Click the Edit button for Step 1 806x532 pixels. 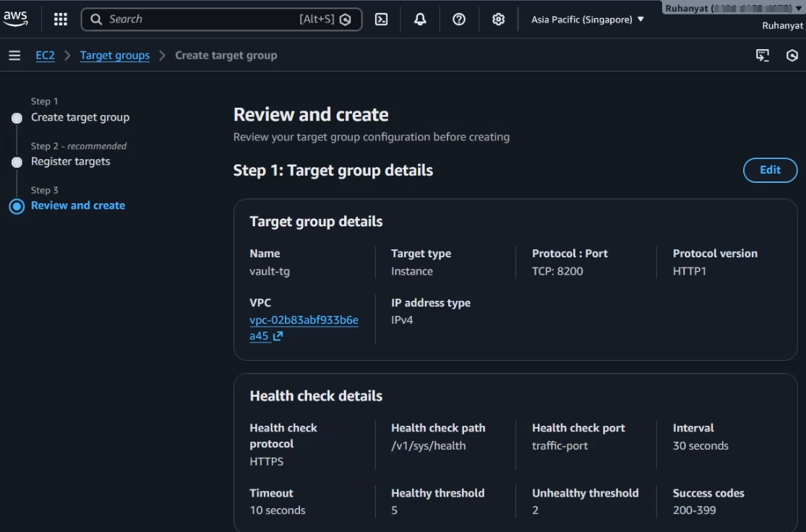click(x=770, y=170)
